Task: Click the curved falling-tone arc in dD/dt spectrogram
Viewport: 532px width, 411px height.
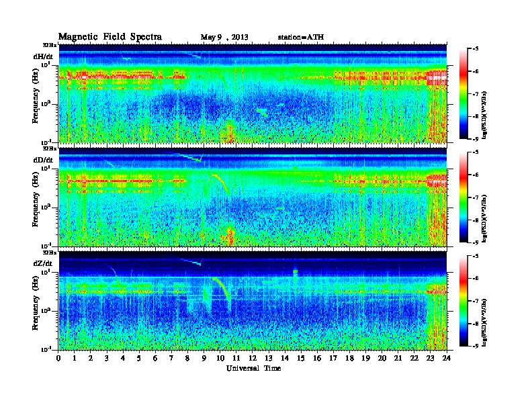Action: click(x=221, y=184)
